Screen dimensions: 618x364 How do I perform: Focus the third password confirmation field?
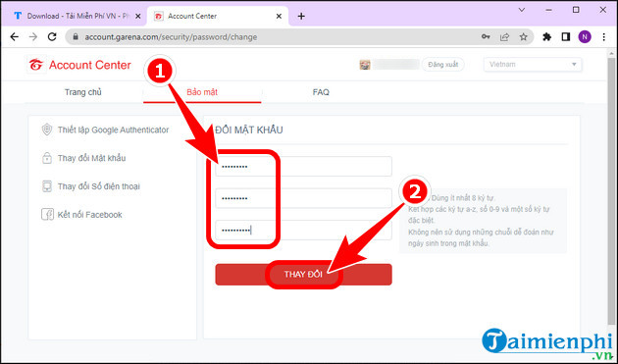(x=303, y=230)
